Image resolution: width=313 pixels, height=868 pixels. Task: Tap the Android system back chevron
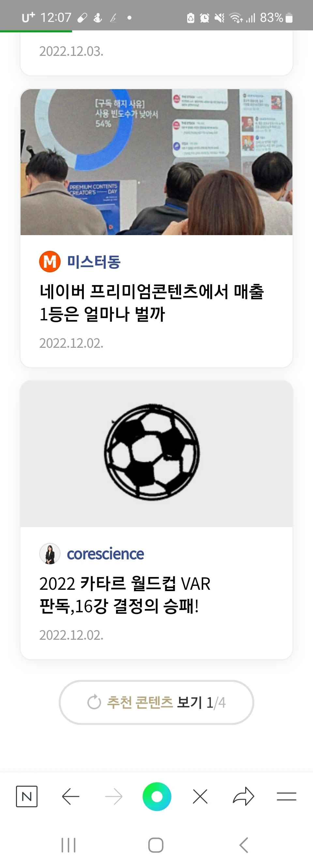point(244,845)
